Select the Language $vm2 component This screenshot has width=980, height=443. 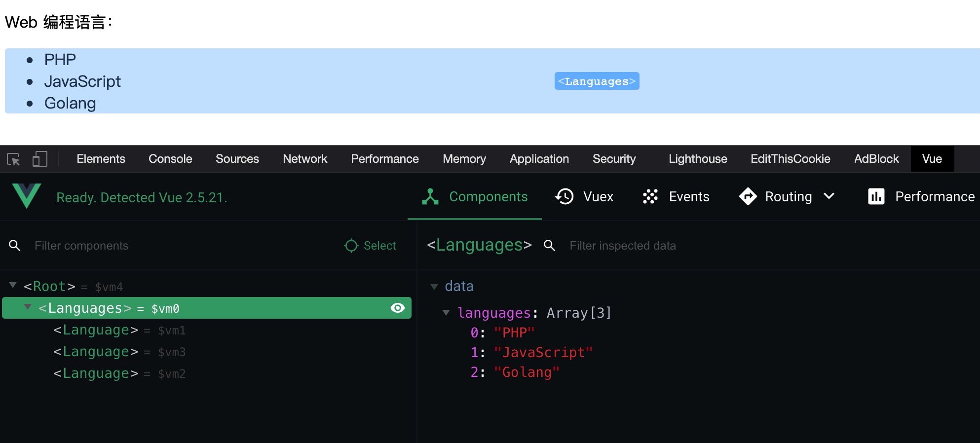click(x=207, y=373)
